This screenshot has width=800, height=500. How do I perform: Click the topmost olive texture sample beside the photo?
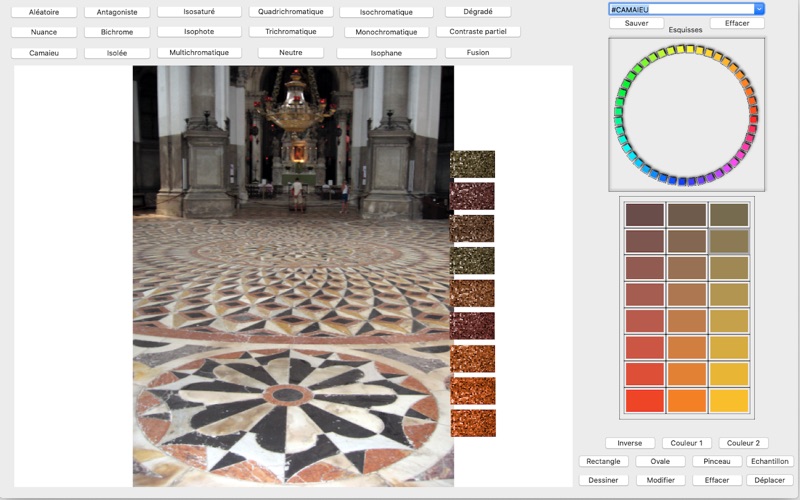(x=472, y=164)
